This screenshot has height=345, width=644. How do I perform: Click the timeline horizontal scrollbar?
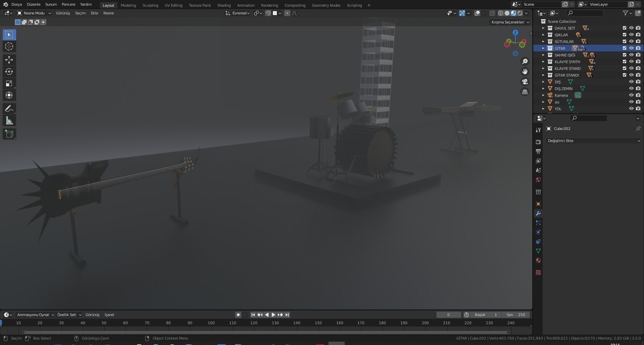click(265, 332)
